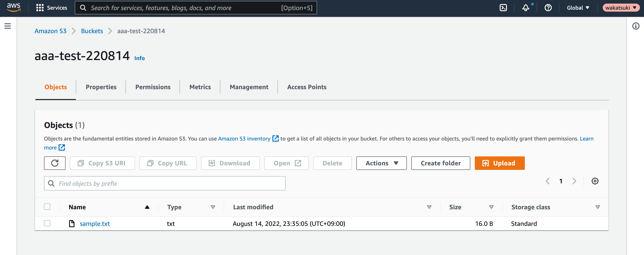
Task: Open the Services grid menu
Action: [52, 8]
